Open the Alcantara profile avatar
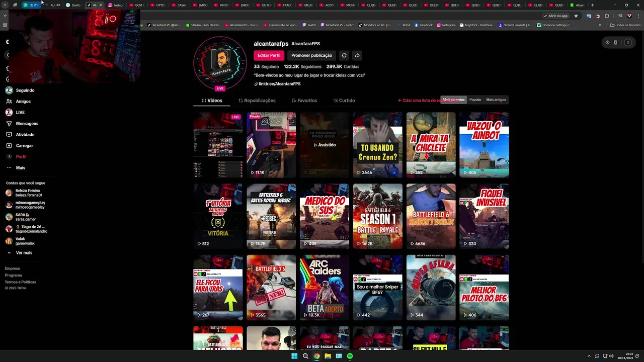Screen dimensions: 644x362 tap(220, 62)
